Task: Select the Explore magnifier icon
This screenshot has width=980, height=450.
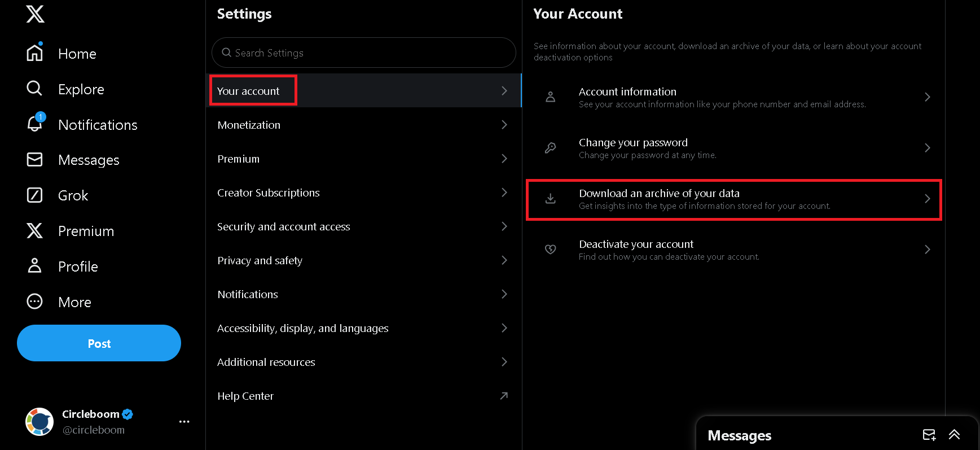Action: click(34, 89)
